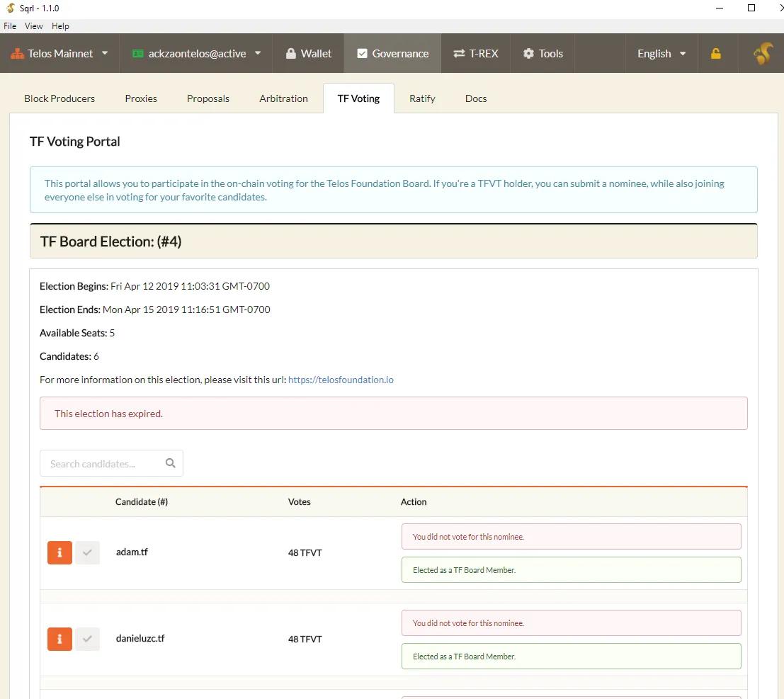Open the Telos Mainnet network dropdown

coord(59,54)
